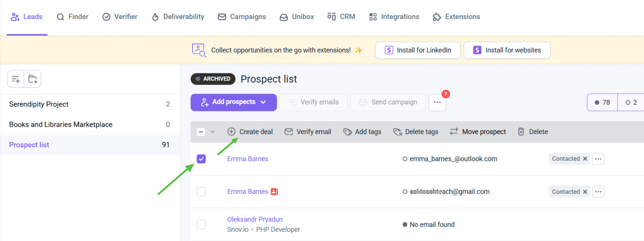Screen dimensions: 644x241
Task: Click the add new list icon
Action: [x=16, y=79]
